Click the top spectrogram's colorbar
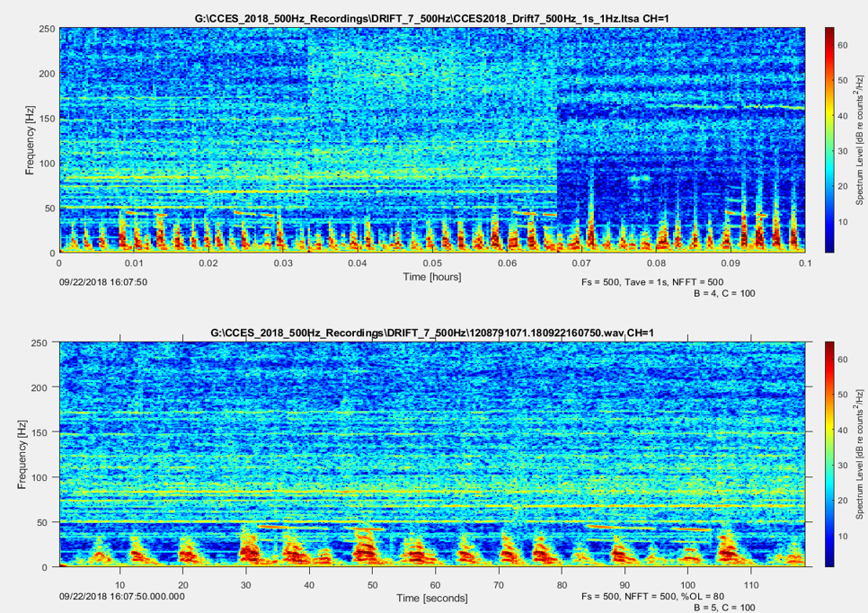 coord(830,139)
